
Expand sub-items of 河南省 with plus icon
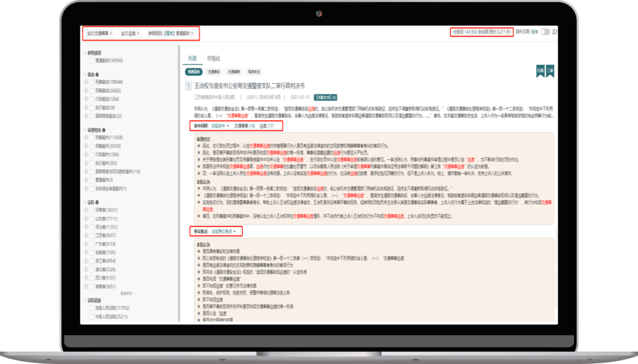tap(86, 210)
